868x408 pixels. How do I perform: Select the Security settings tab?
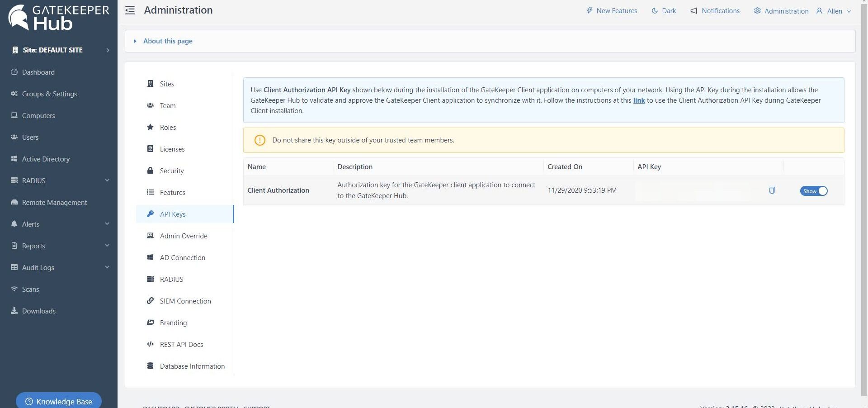coord(171,171)
